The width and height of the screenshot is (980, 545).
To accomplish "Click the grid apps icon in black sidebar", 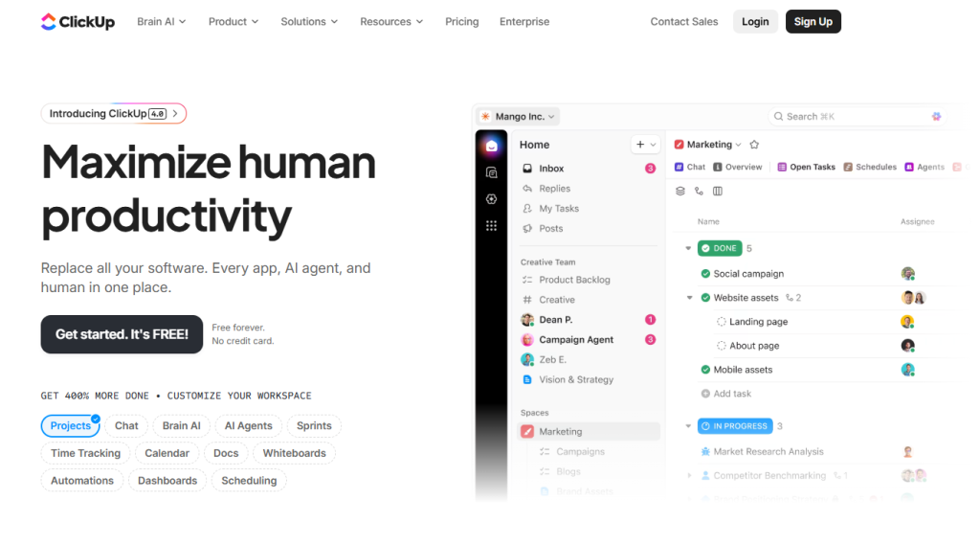I will pos(491,226).
